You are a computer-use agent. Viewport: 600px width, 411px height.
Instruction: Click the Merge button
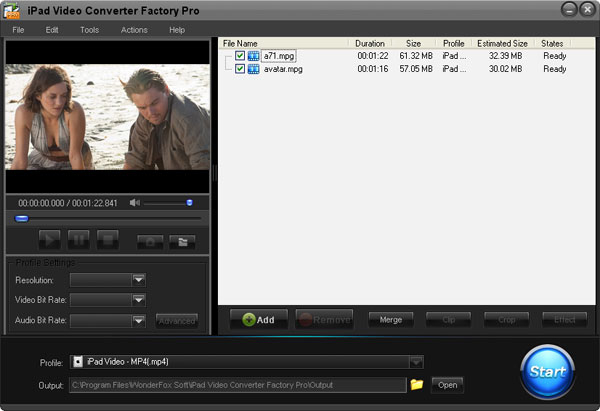(390, 320)
